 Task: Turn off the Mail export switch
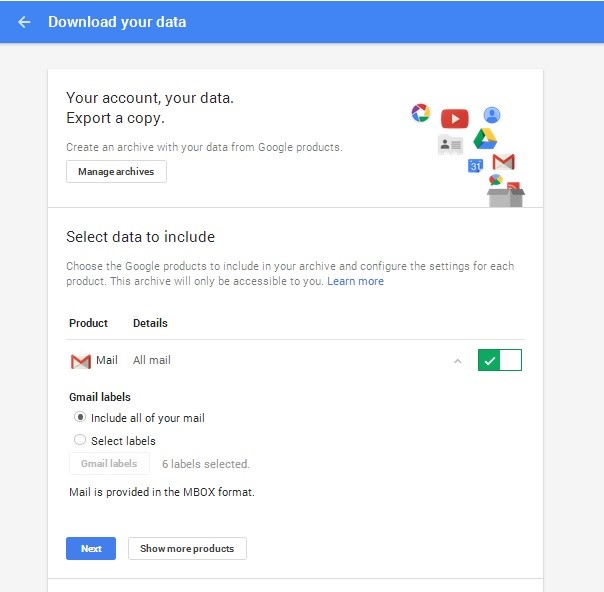[x=500, y=360]
